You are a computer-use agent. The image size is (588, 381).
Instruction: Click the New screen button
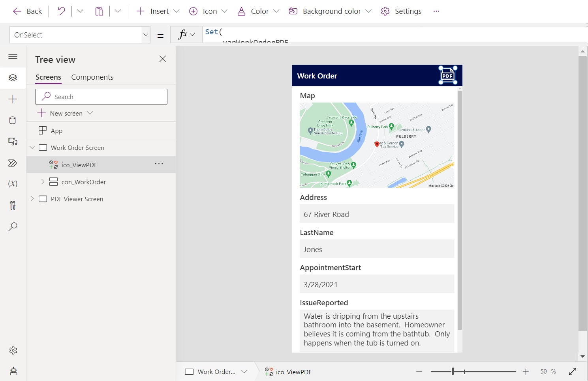pos(66,113)
